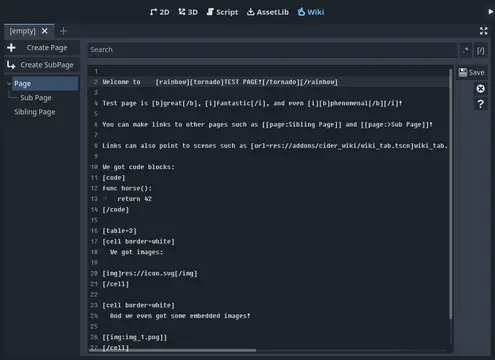Viewport: 495px width, 360px height.
Task: Switch to the 3D workspace
Action: (x=188, y=12)
